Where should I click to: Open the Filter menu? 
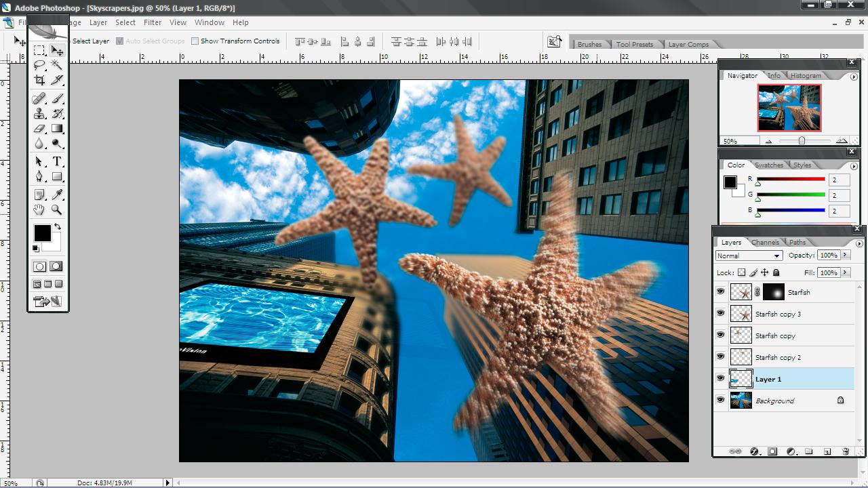coord(153,22)
